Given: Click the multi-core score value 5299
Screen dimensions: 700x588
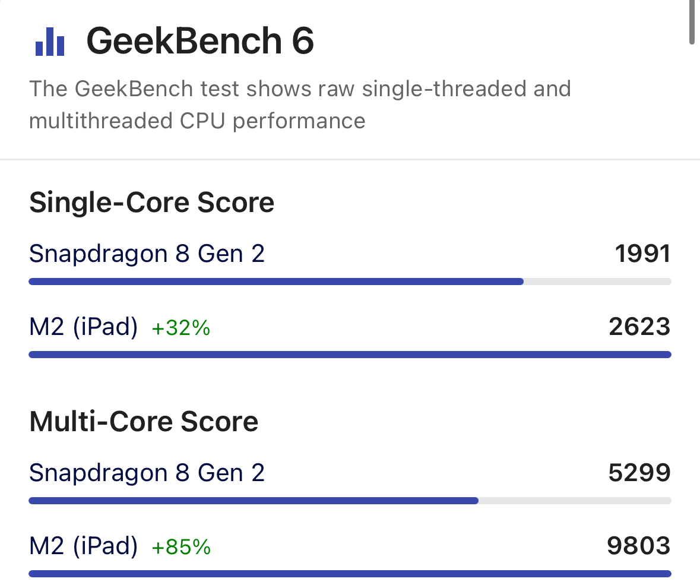Looking at the screenshot, I should (639, 473).
